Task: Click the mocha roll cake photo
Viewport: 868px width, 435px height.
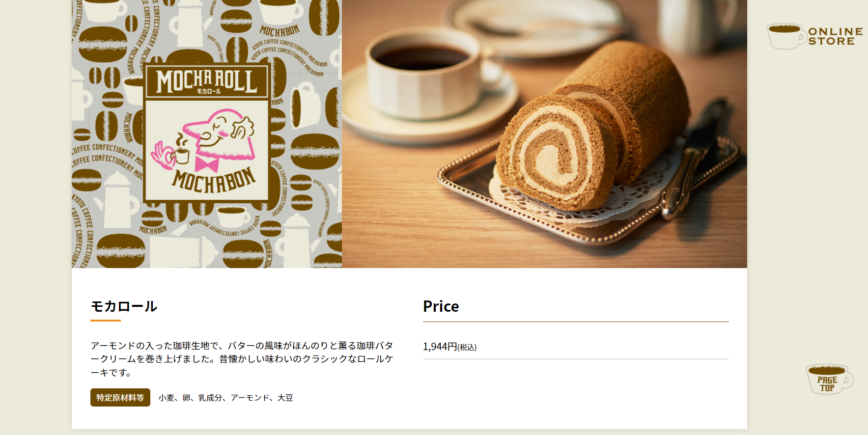Action: coord(544,134)
